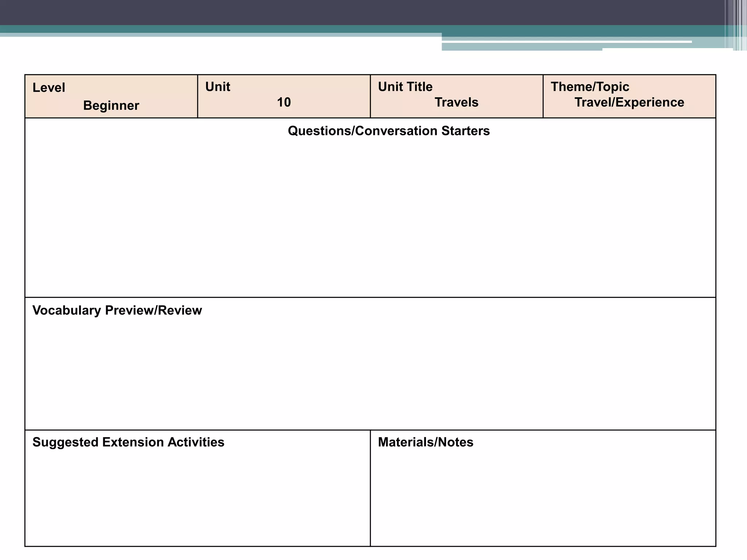The width and height of the screenshot is (747, 560).
Task: Select the 'Travel/Experience' topic value
Action: (x=629, y=102)
